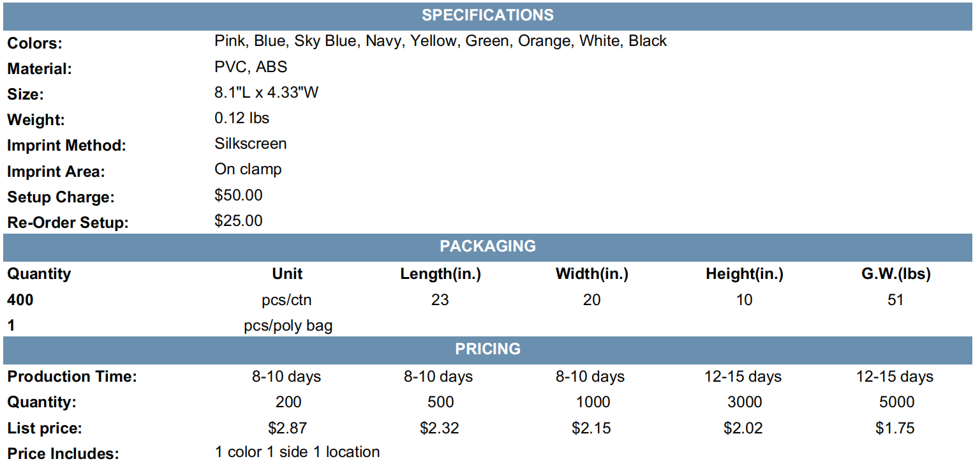The width and height of the screenshot is (980, 473).
Task: Click the 400 quantity in packaging
Action: [20, 300]
